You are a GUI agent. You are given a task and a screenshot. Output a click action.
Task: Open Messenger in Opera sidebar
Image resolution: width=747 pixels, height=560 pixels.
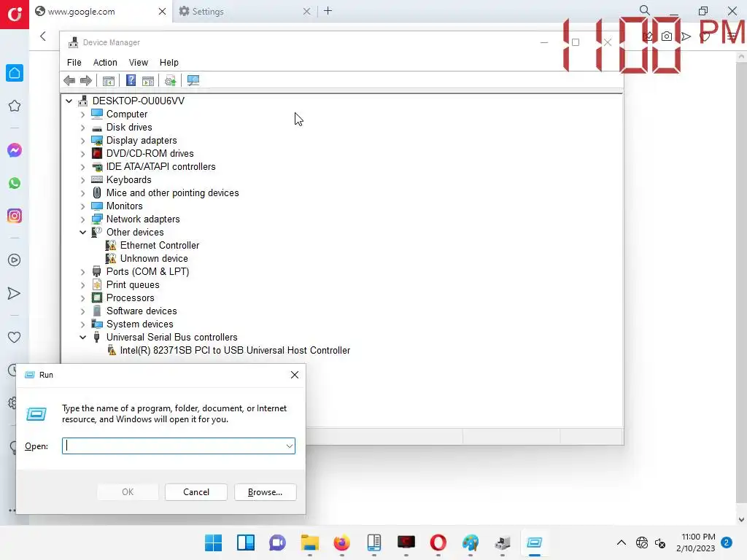15,150
